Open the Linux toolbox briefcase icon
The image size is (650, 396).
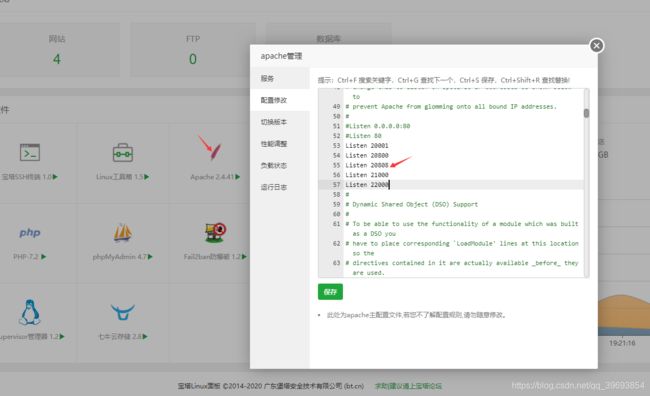123,152
